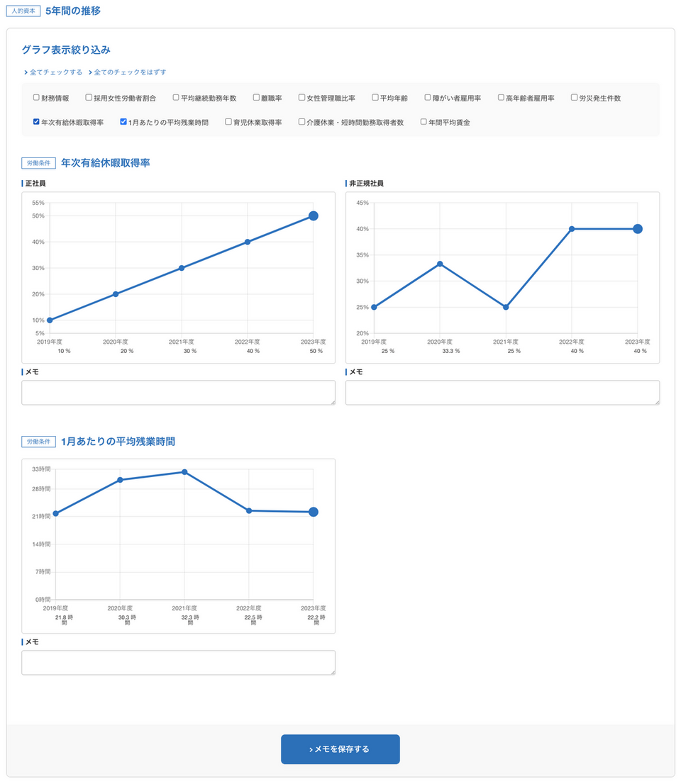Click the 2021年度 peak on overtime chart
The image size is (681, 784).
coord(184,472)
